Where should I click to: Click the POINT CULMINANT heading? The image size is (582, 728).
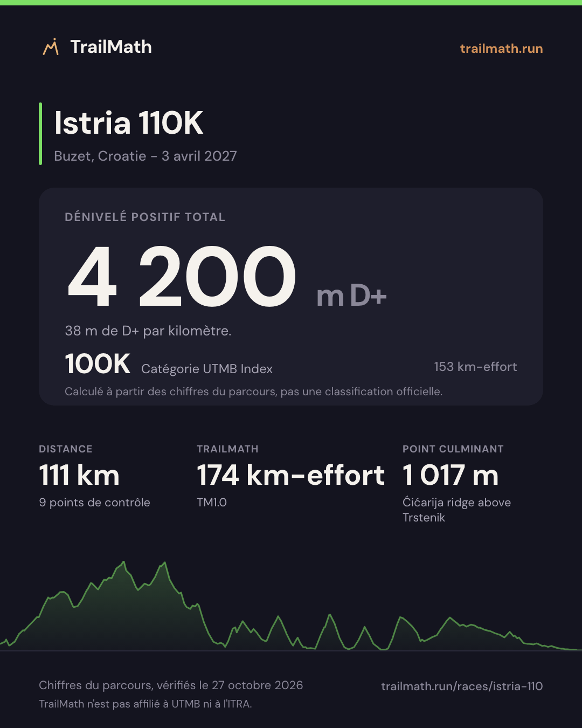453,449
